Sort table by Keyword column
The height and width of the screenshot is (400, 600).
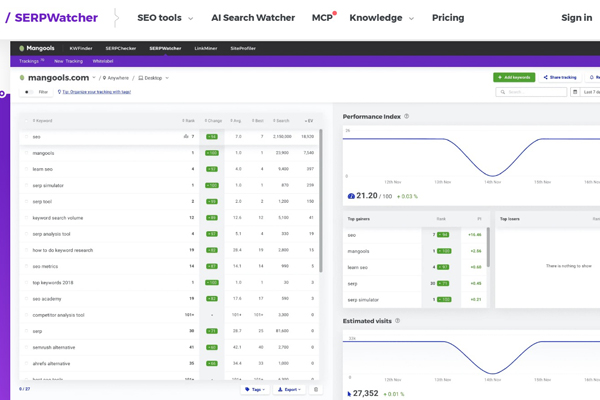[x=42, y=121]
